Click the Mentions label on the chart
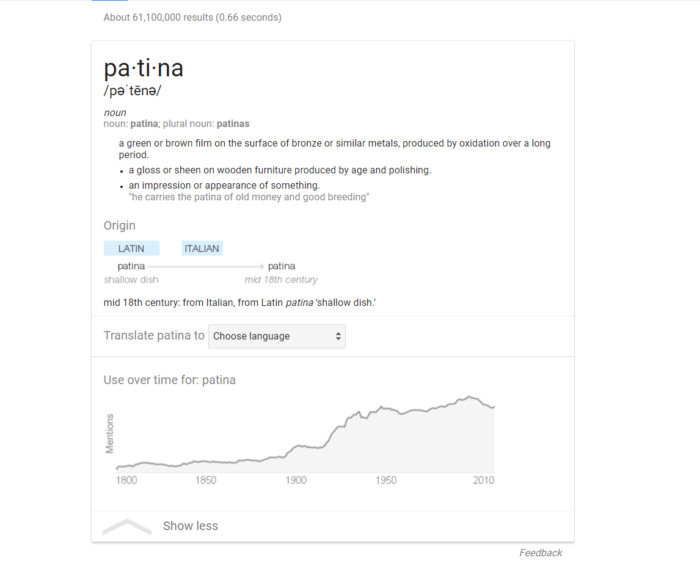The image size is (700, 563). [x=110, y=432]
